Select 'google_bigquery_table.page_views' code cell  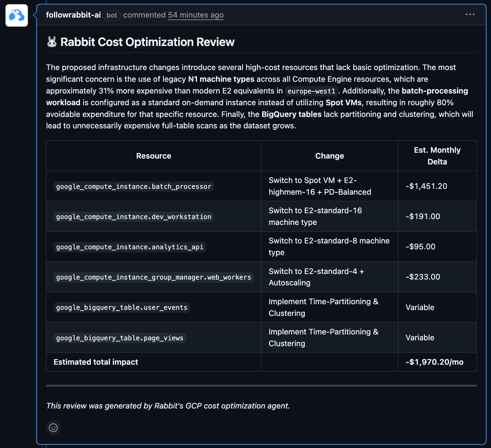120,338
